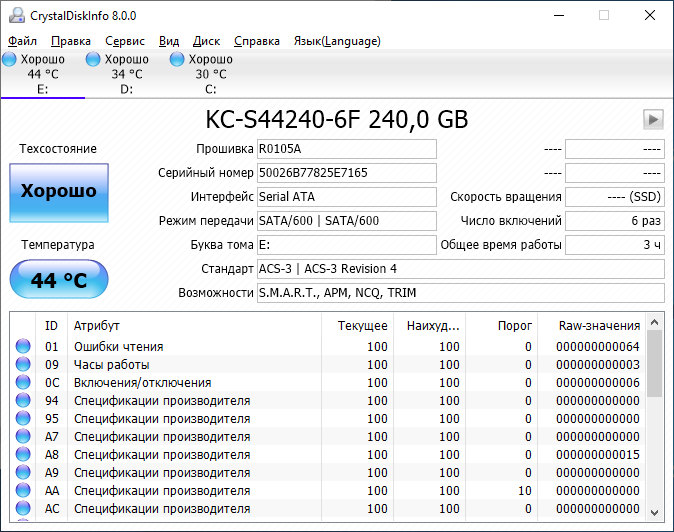Click raw value 000000000064
Screen dimensions: 674x532
[597, 347]
